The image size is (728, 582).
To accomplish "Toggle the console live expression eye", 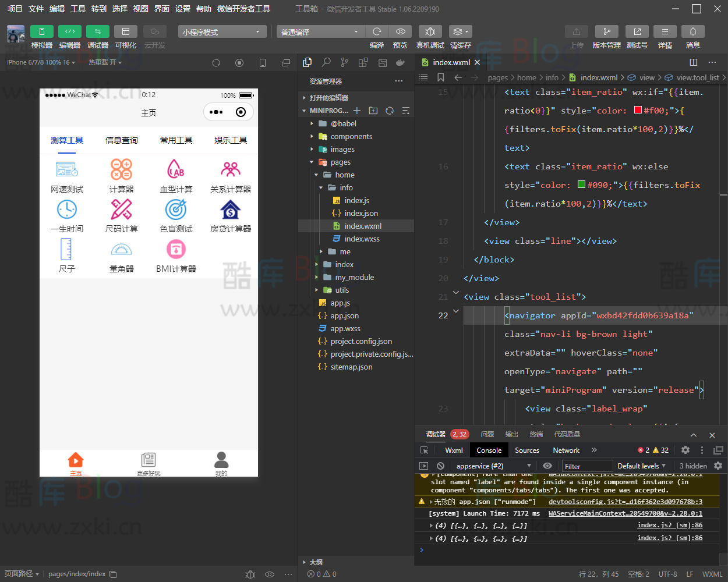I will click(x=547, y=466).
